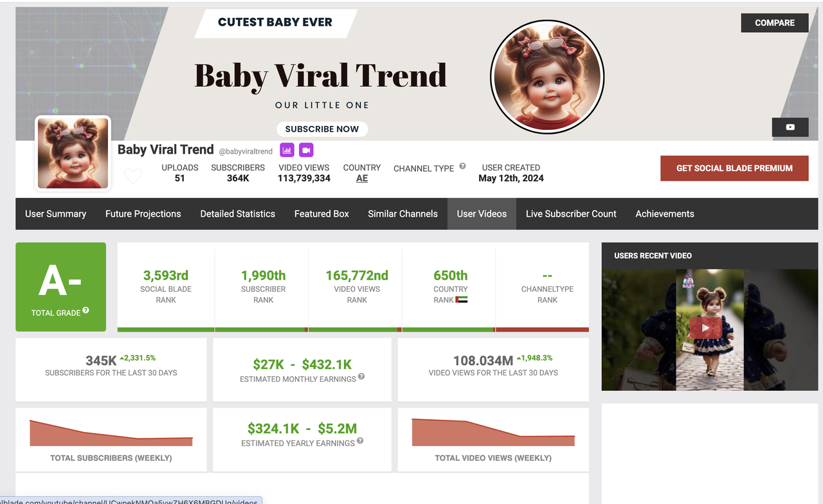The width and height of the screenshot is (823, 504).
Task: Open the Live Subscriber Count tab
Action: coord(571,214)
